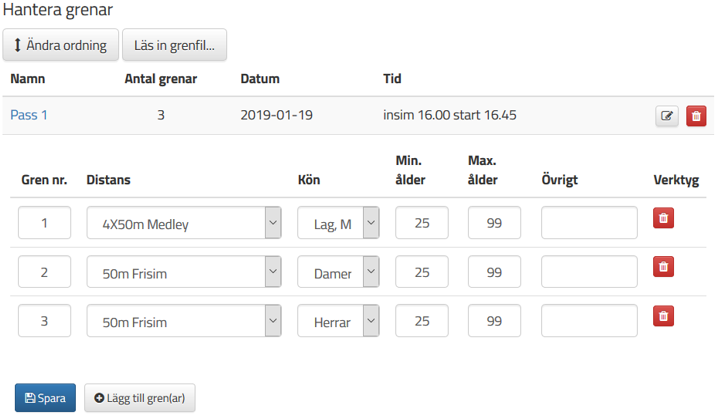The image size is (717, 419).
Task: Delete Pass 1 using red trash icon
Action: 696,116
